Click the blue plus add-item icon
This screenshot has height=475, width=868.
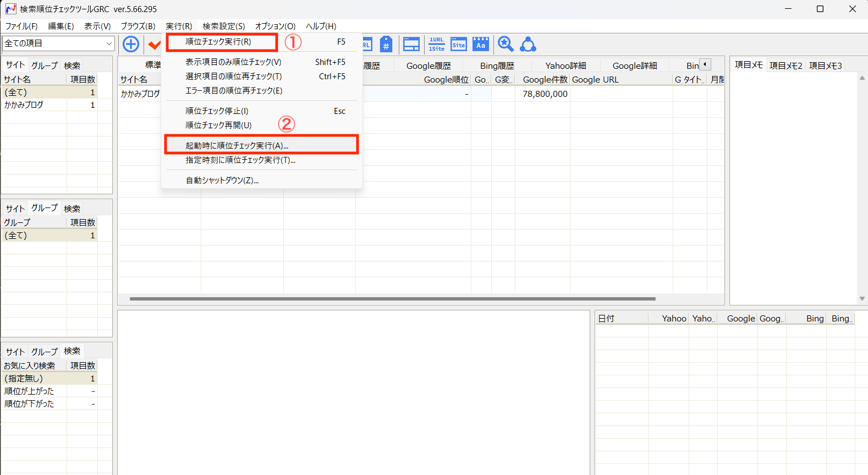131,44
